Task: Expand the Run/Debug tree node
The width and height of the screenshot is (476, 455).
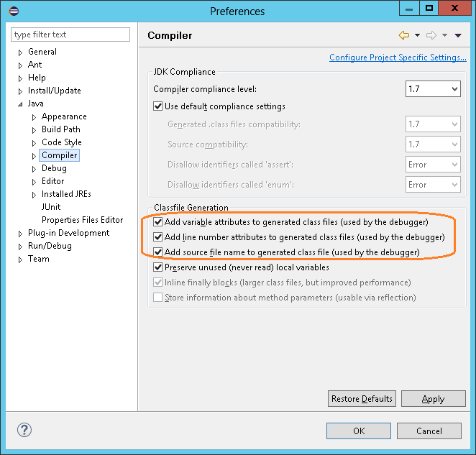Action: click(20, 247)
